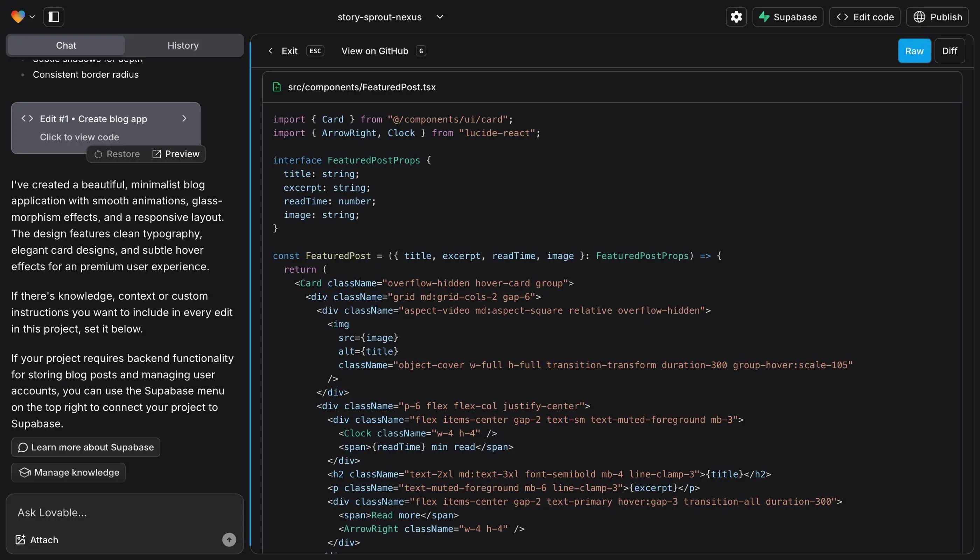This screenshot has width=980, height=560.
Task: Publish the project
Action: click(x=937, y=16)
